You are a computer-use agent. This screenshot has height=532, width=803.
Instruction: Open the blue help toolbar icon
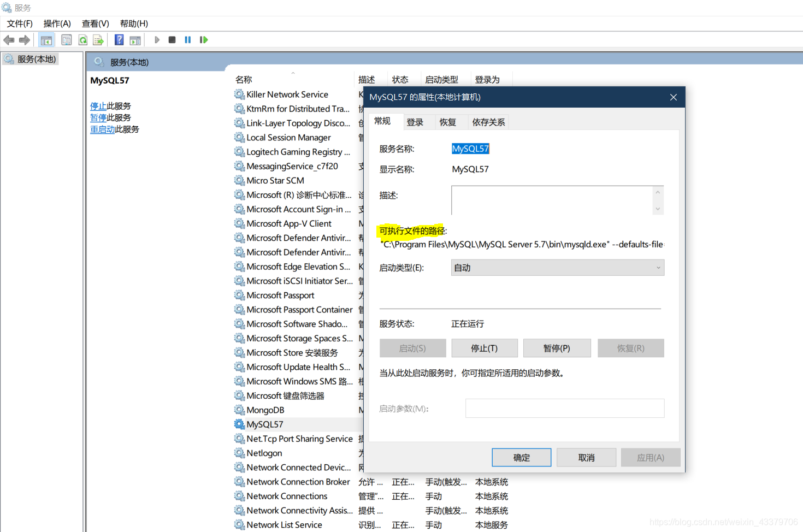click(x=119, y=40)
